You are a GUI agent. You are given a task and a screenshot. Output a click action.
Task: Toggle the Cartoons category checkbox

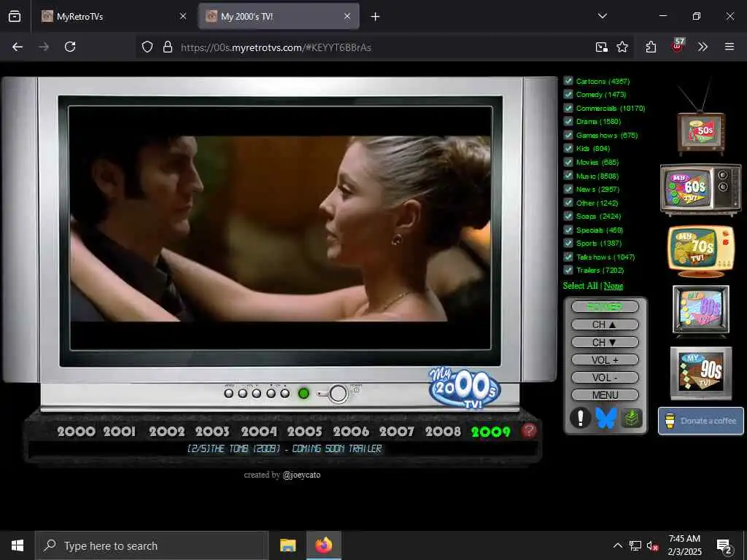[x=568, y=80]
